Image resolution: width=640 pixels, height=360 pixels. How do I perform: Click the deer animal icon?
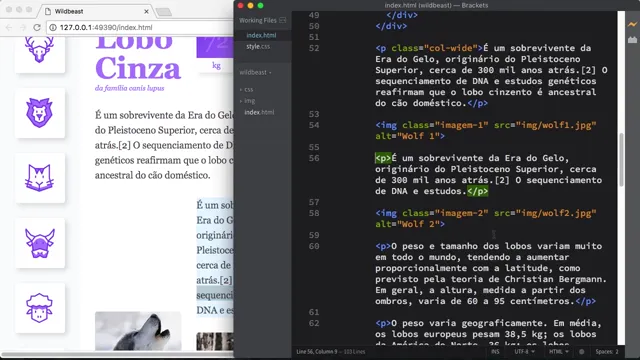[x=39, y=49]
